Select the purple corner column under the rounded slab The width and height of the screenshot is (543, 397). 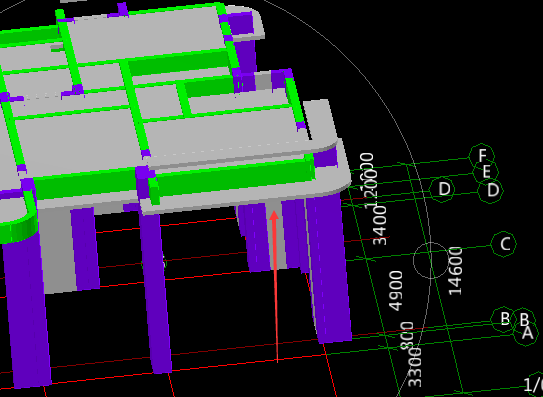tap(329, 267)
